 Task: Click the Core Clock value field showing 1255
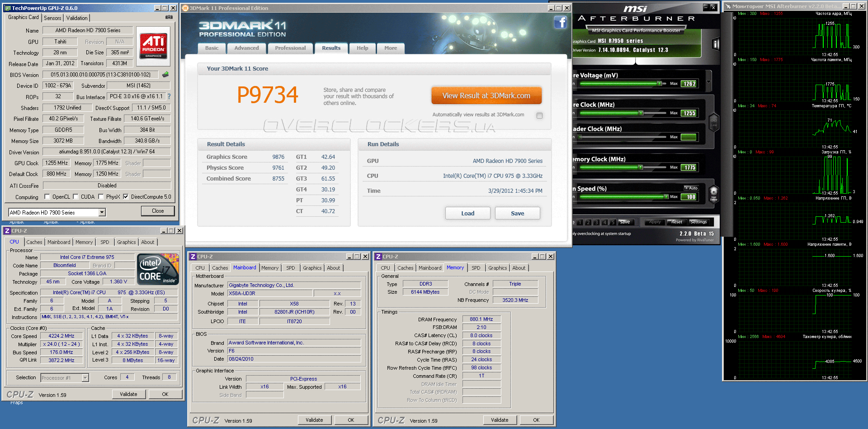(689, 113)
